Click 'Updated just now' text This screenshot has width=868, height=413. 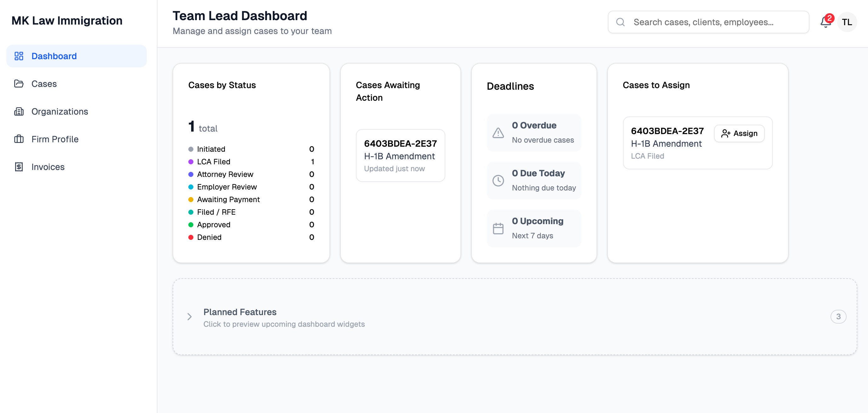point(394,168)
